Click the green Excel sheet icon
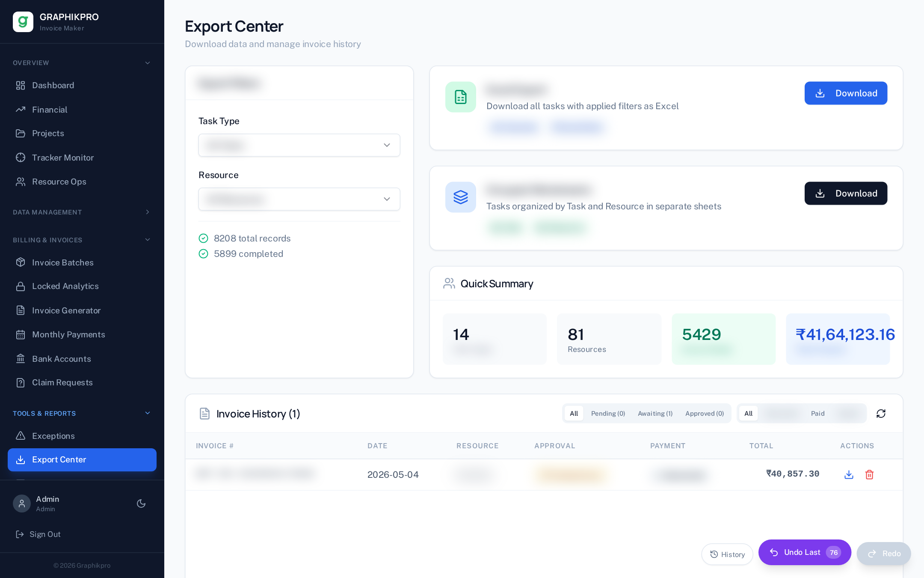Viewport: 924px width, 578px height. pyautogui.click(x=461, y=97)
